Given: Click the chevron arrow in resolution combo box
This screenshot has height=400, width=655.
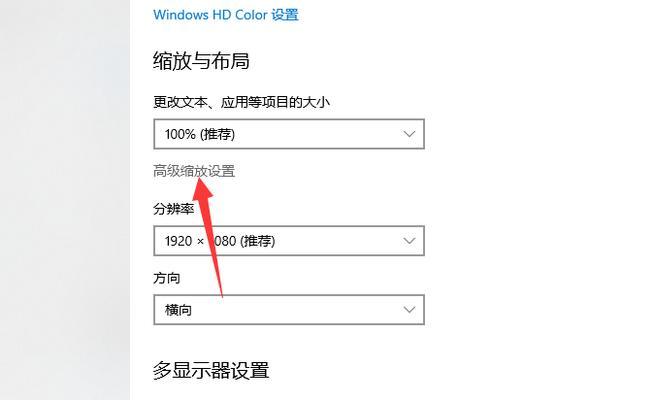Looking at the screenshot, I should pyautogui.click(x=409, y=241).
